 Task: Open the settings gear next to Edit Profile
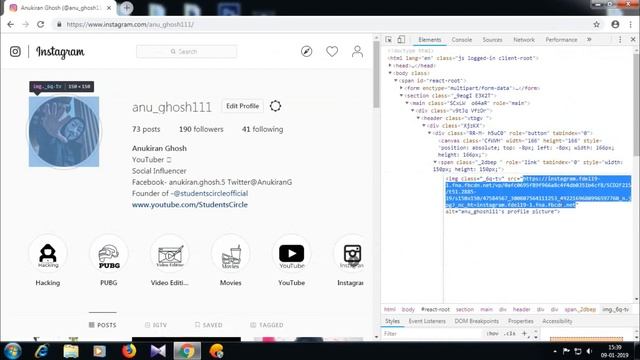pyautogui.click(x=276, y=106)
